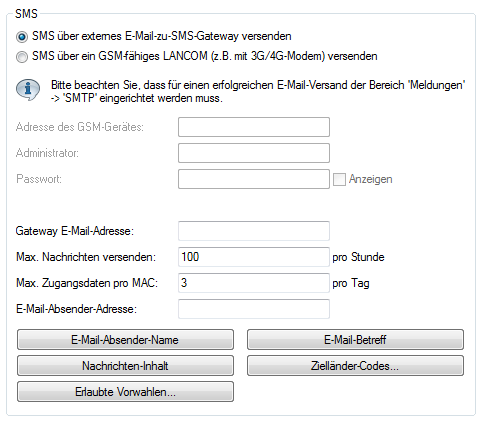Click the Adresse des GSM-Gerätes field
The width and height of the screenshot is (481, 422).
coord(254,127)
